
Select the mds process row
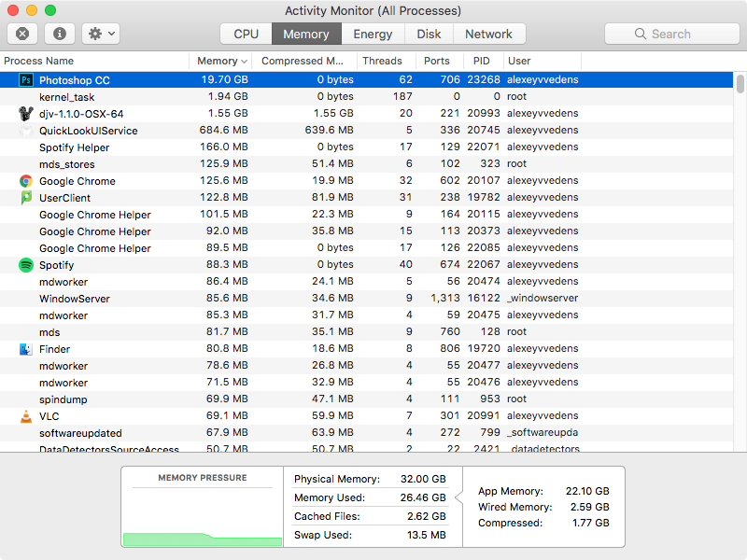(366, 332)
